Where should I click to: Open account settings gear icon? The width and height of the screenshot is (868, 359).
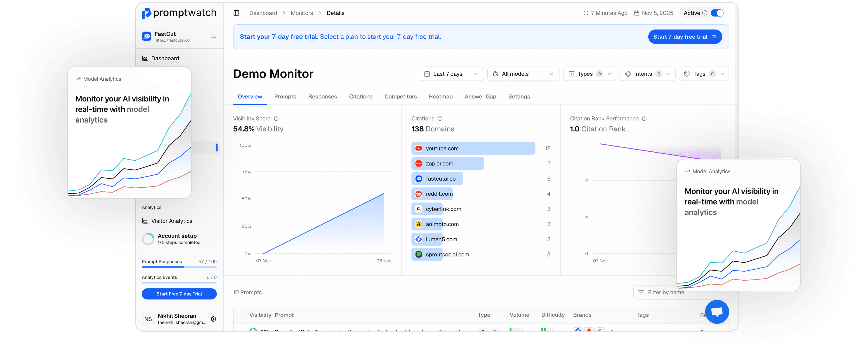point(213,319)
